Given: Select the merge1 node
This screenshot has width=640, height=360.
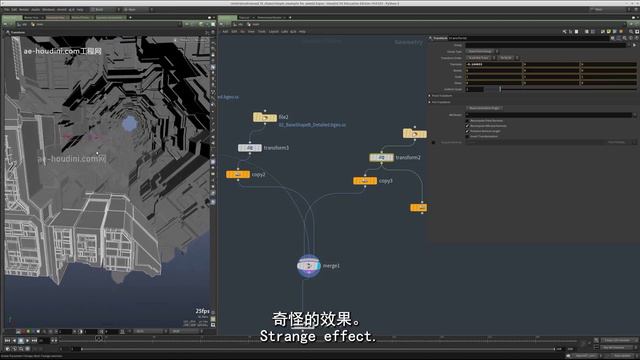Looking at the screenshot, I should click(309, 266).
